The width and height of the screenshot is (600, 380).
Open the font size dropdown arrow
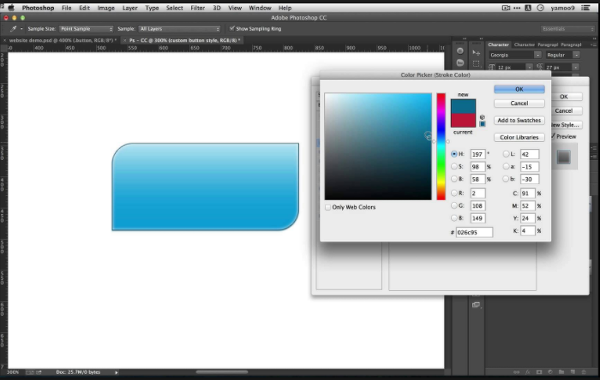pos(529,67)
